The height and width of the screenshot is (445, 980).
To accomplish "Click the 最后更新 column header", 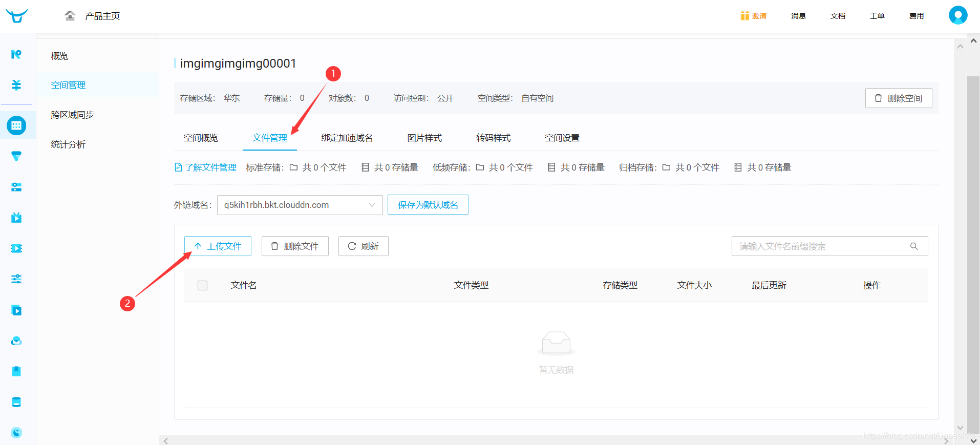I will coord(769,285).
